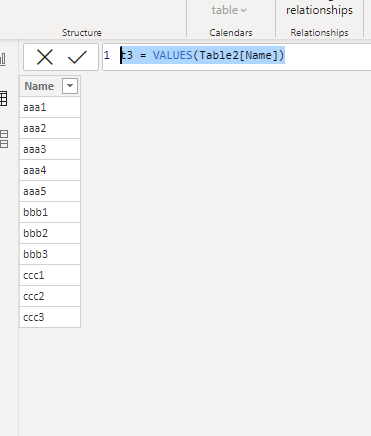The height and width of the screenshot is (436, 371).
Task: Switch to Model view in the sidebar
Action: [x=4, y=139]
